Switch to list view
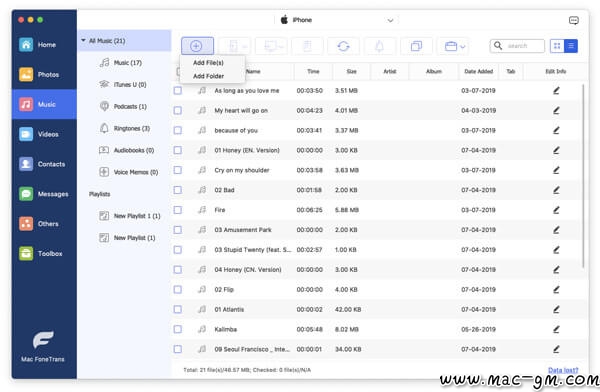600x392 pixels. click(x=571, y=46)
